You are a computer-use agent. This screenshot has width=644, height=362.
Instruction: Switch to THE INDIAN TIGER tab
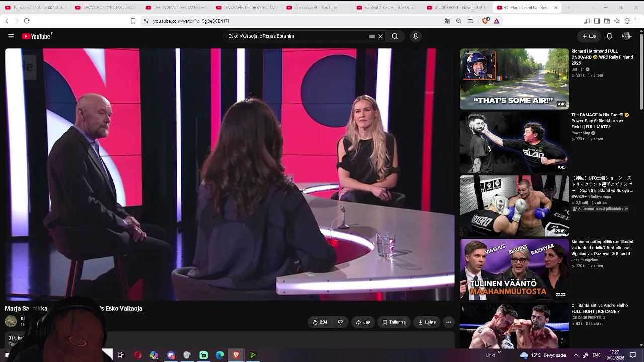[175, 8]
